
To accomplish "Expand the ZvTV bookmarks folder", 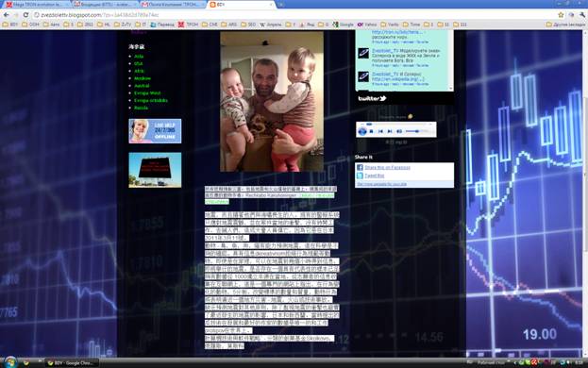I will tap(123, 25).
